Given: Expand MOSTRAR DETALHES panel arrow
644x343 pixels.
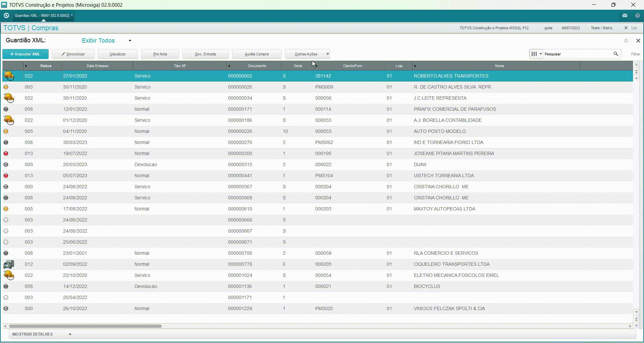Looking at the screenshot, I should (x=70, y=334).
